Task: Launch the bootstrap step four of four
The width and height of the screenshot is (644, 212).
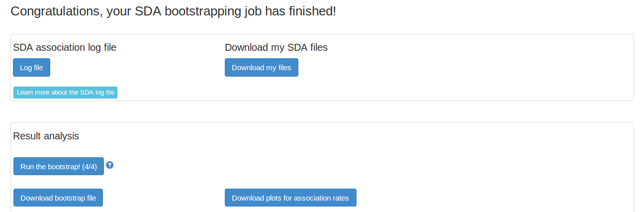Action: [59, 166]
